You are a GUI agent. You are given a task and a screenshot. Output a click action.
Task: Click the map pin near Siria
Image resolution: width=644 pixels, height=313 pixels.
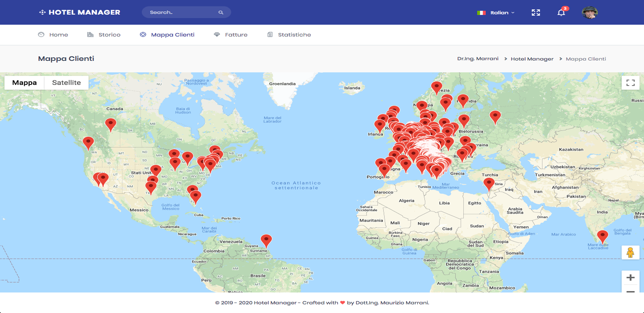(489, 184)
